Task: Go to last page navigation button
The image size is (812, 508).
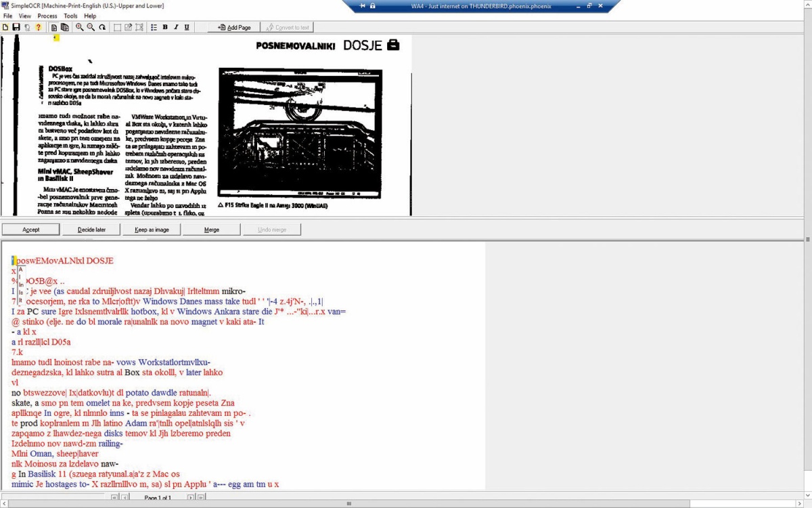Action: [x=201, y=498]
